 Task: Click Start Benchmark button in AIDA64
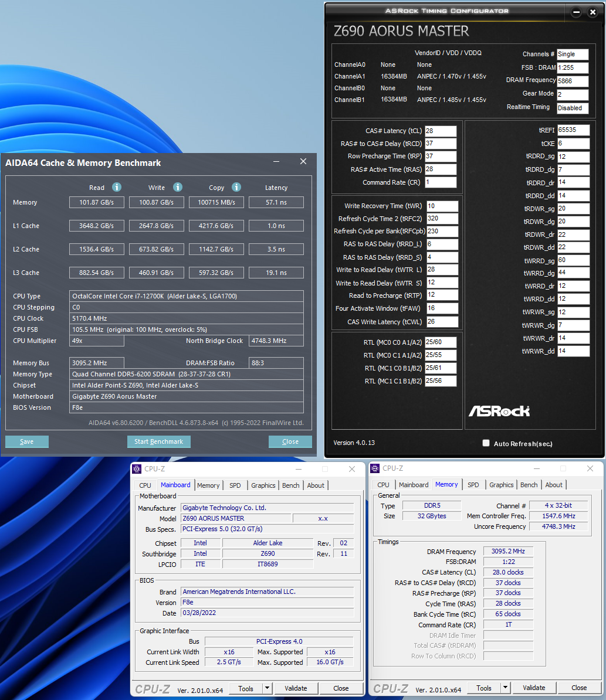pyautogui.click(x=158, y=441)
